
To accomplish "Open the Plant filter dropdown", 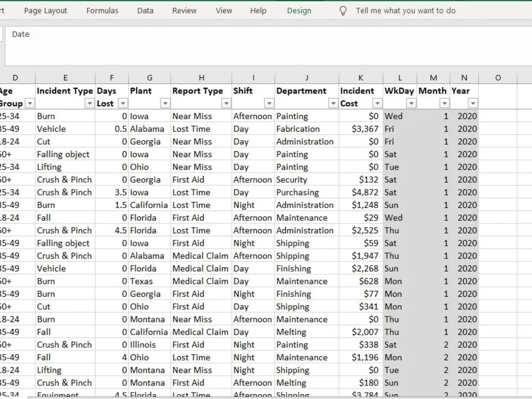I will 165,103.
